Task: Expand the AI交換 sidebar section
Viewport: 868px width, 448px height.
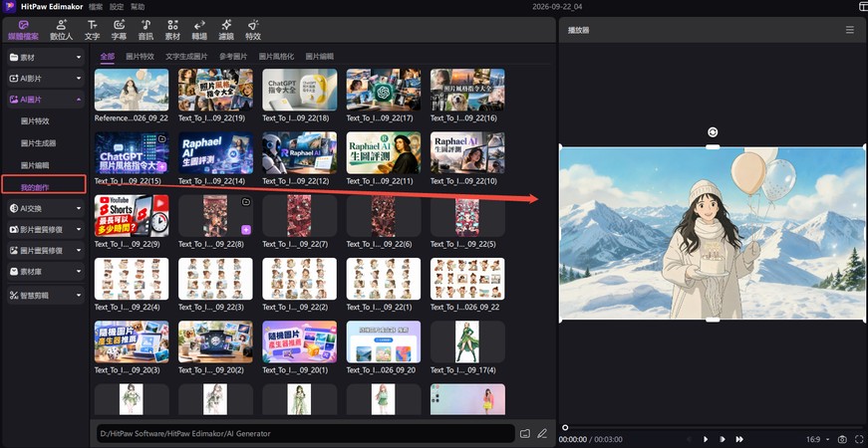Action: 46,208
